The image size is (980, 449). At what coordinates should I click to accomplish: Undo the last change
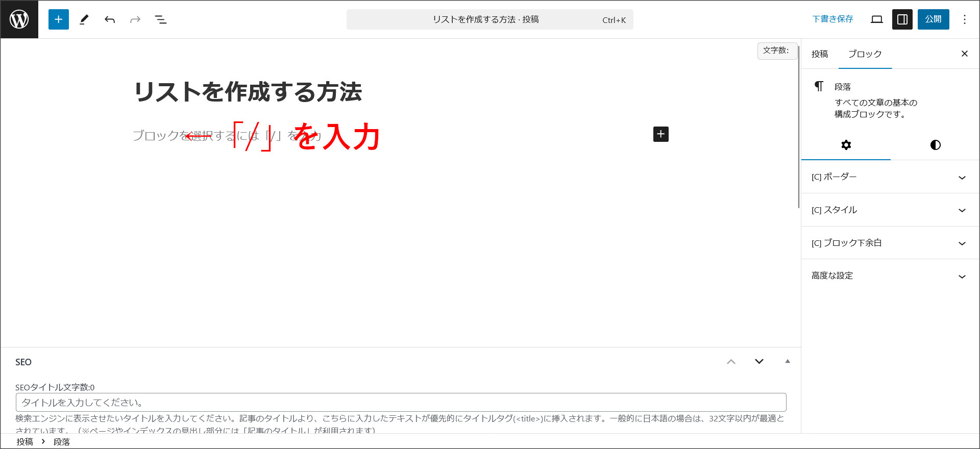110,19
